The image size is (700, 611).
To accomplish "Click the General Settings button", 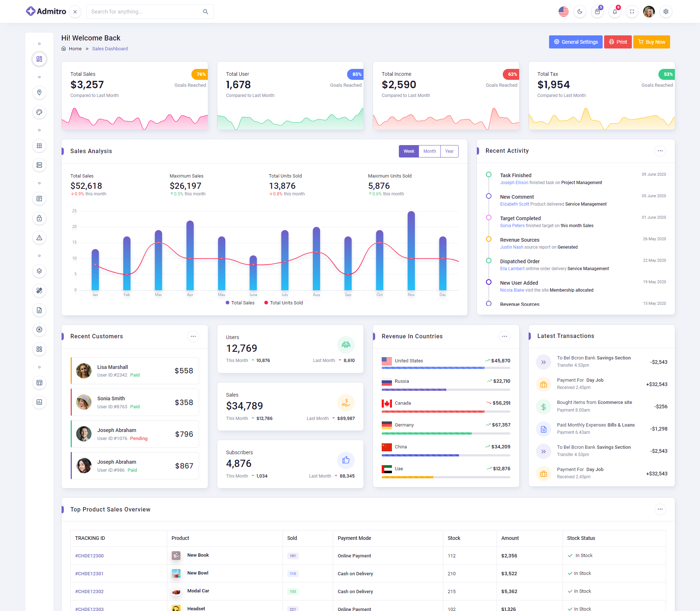I will click(x=576, y=42).
